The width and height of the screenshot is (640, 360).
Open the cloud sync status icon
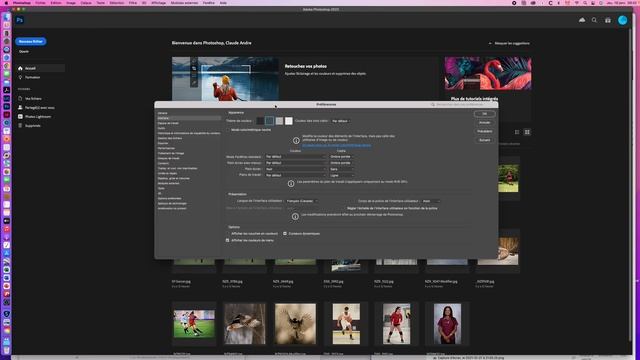click(x=582, y=20)
